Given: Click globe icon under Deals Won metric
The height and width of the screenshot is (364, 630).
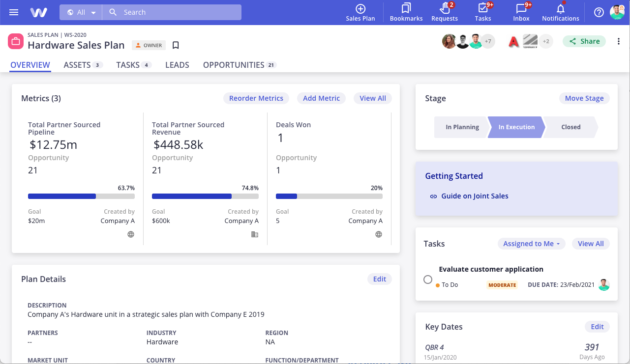Looking at the screenshot, I should click(379, 234).
